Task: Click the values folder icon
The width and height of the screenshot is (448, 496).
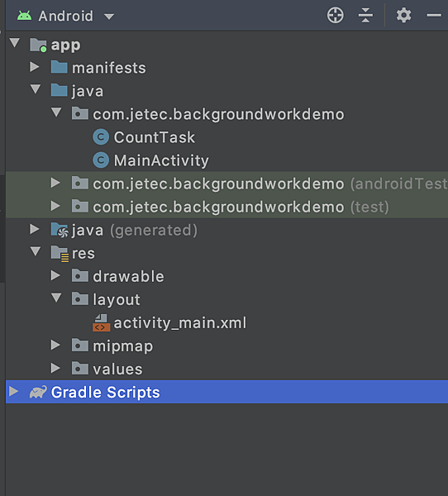Action: [x=79, y=368]
